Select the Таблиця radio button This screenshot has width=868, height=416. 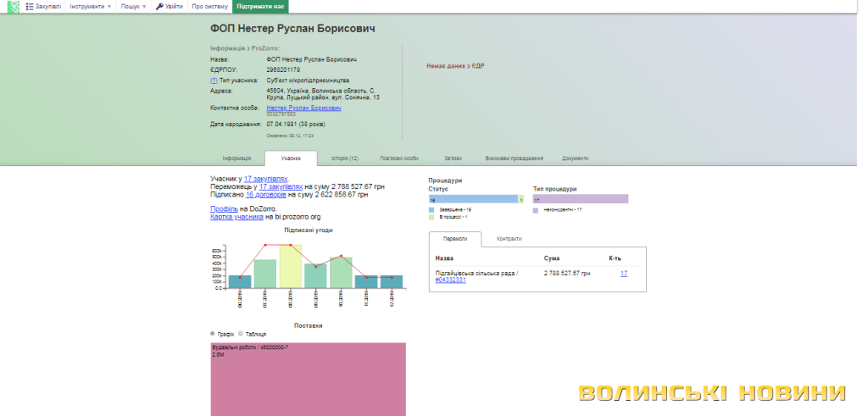pos(240,334)
